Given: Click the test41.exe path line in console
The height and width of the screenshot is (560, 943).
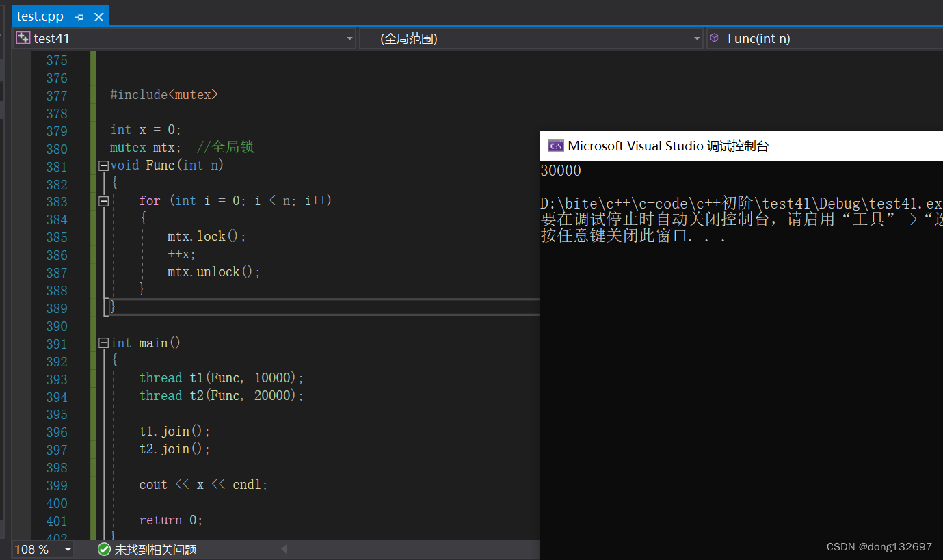Looking at the screenshot, I should 741,204.
